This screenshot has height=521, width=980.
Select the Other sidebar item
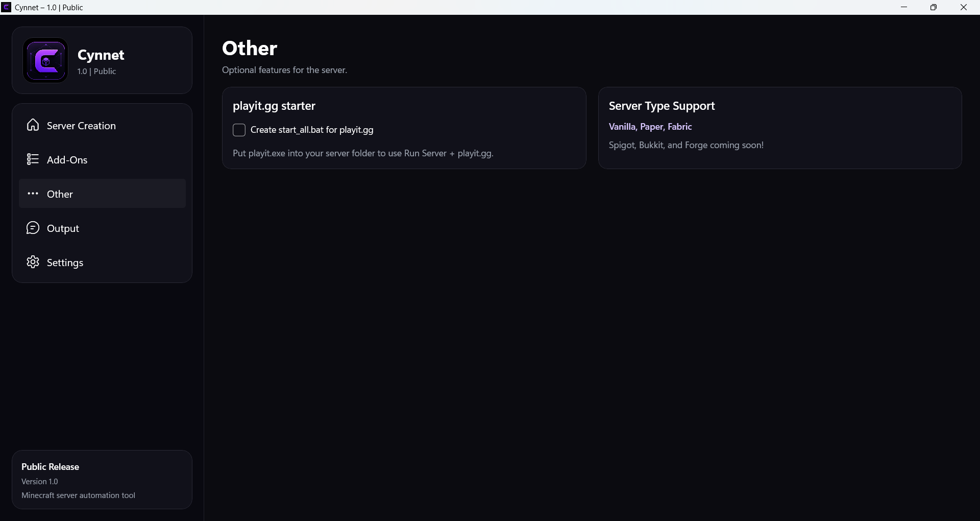point(102,194)
